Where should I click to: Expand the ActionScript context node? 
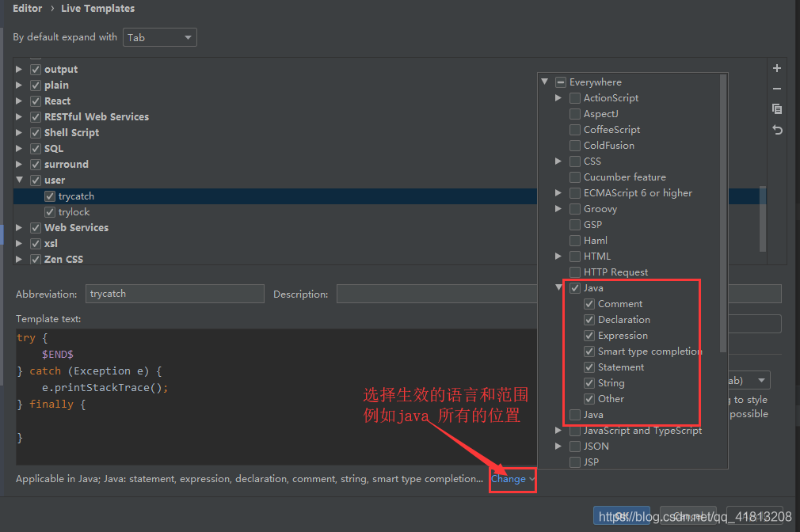click(x=558, y=97)
